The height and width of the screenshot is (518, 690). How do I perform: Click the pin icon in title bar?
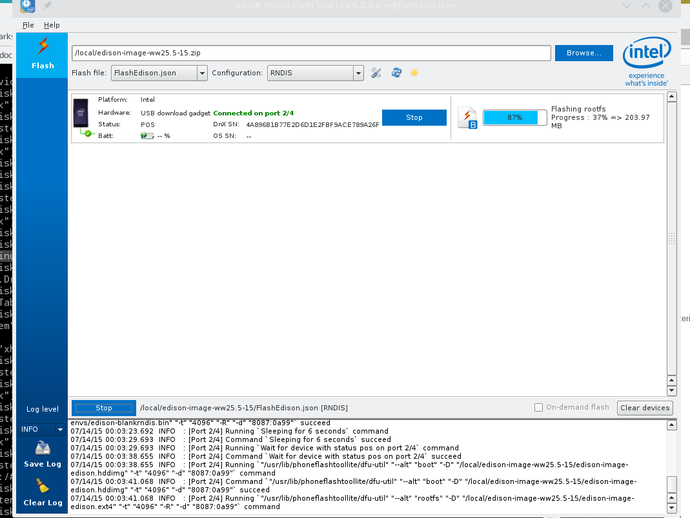tap(47, 6)
